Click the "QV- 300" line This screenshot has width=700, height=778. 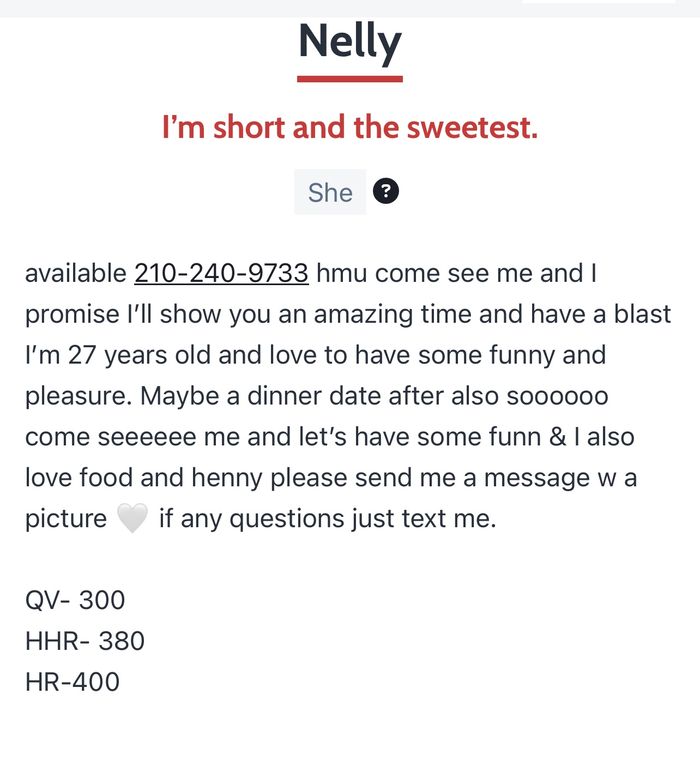pyautogui.click(x=75, y=600)
